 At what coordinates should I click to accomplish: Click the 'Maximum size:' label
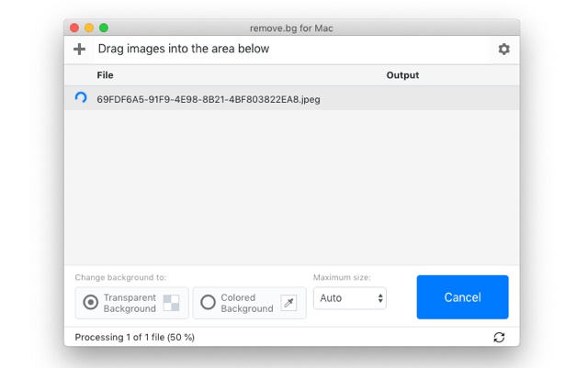click(x=342, y=278)
